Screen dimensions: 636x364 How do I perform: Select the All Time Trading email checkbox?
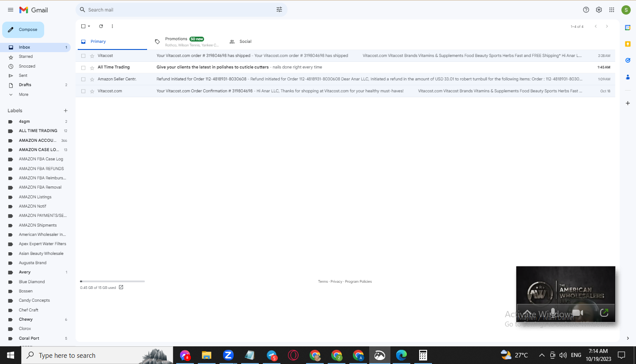pyautogui.click(x=83, y=68)
